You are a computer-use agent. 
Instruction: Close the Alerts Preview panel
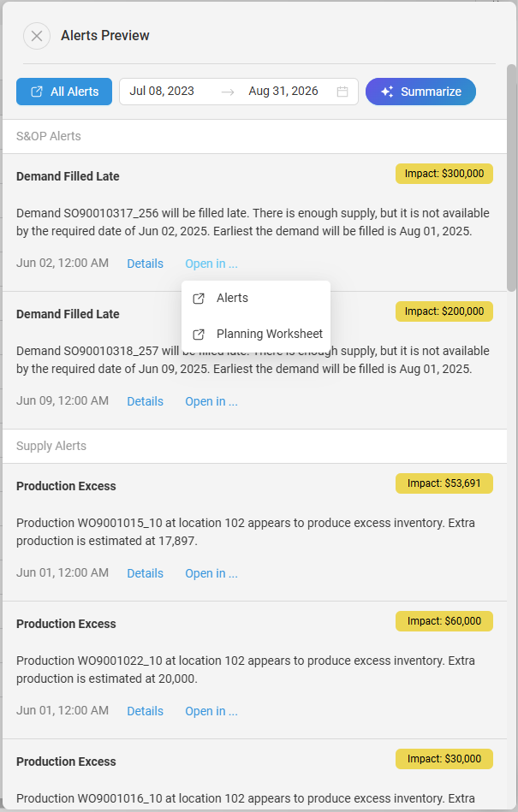(36, 36)
